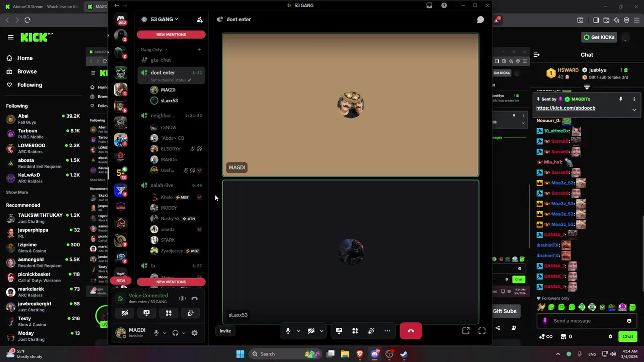Open soundboard in bottom call bar

(371, 331)
